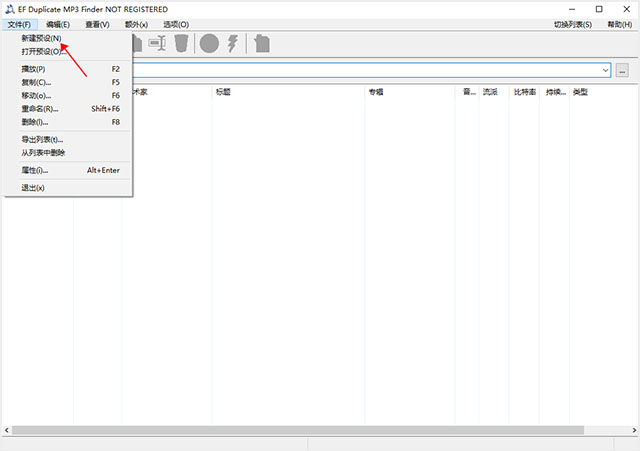Click the rename icon in the toolbar
Screen dimensions: 640x451
point(157,43)
